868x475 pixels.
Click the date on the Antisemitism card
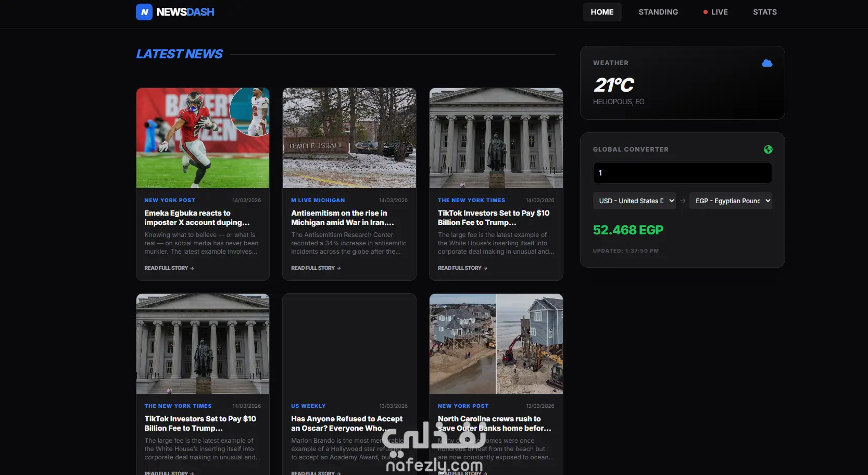coord(393,201)
